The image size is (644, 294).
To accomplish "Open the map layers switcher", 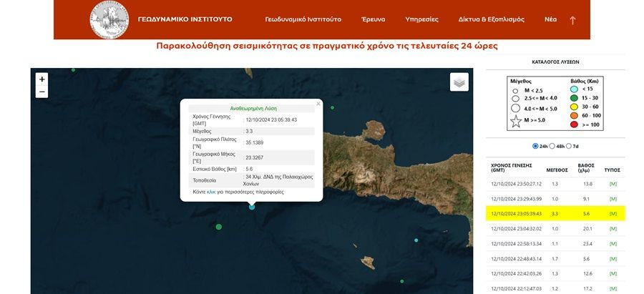I will [459, 82].
